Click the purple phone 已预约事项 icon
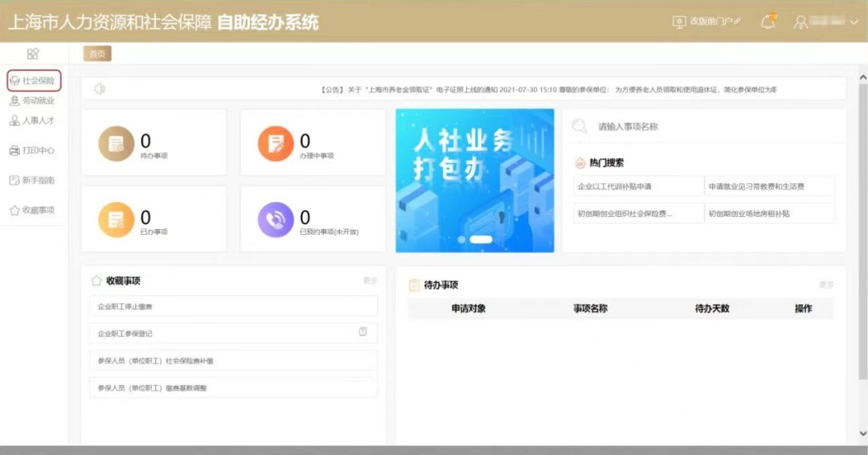The image size is (868, 455). (x=275, y=219)
